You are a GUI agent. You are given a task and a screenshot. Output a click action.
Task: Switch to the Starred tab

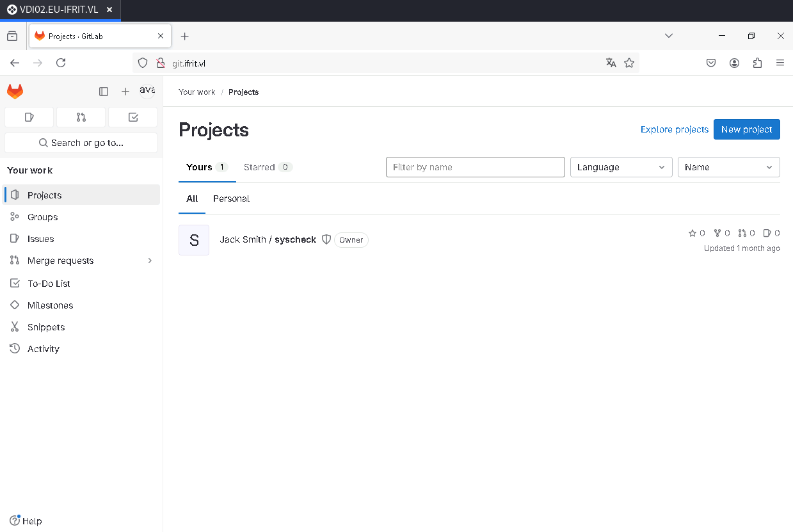[x=268, y=167]
